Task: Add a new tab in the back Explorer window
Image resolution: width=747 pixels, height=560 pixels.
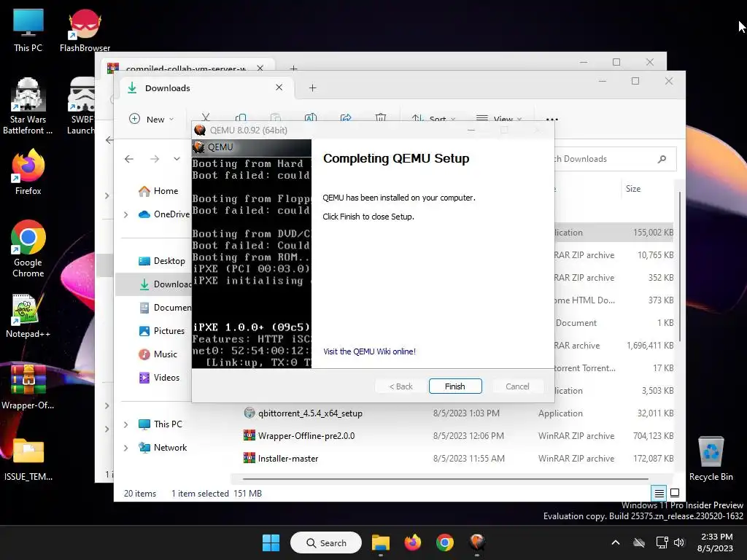Action: coord(294,68)
